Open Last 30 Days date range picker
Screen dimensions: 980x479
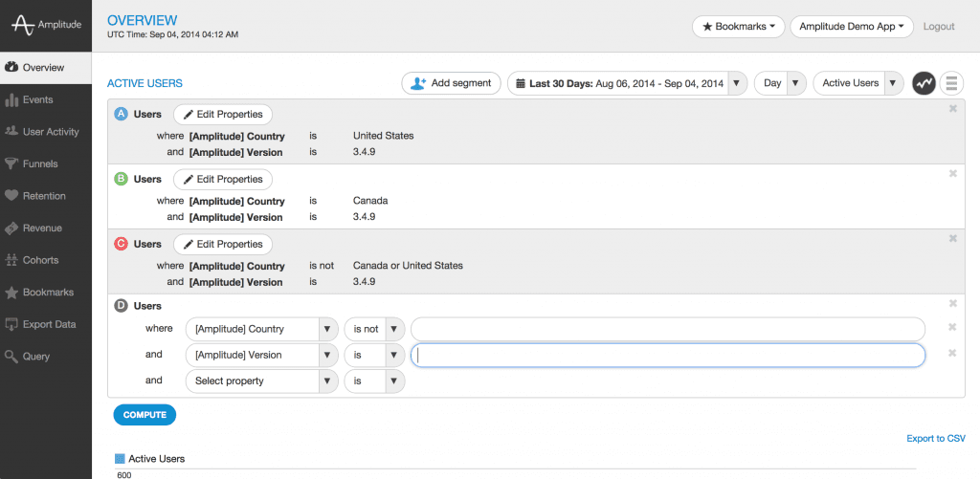pos(627,83)
